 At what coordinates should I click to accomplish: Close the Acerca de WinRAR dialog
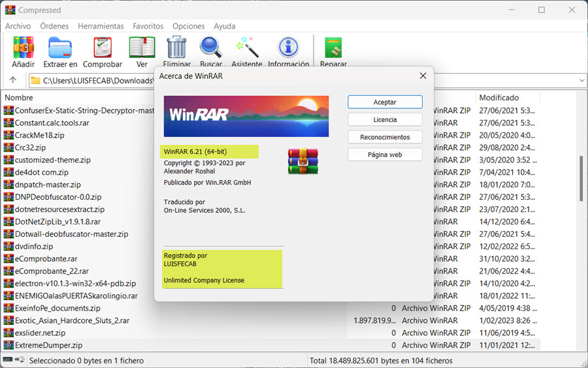pos(423,76)
